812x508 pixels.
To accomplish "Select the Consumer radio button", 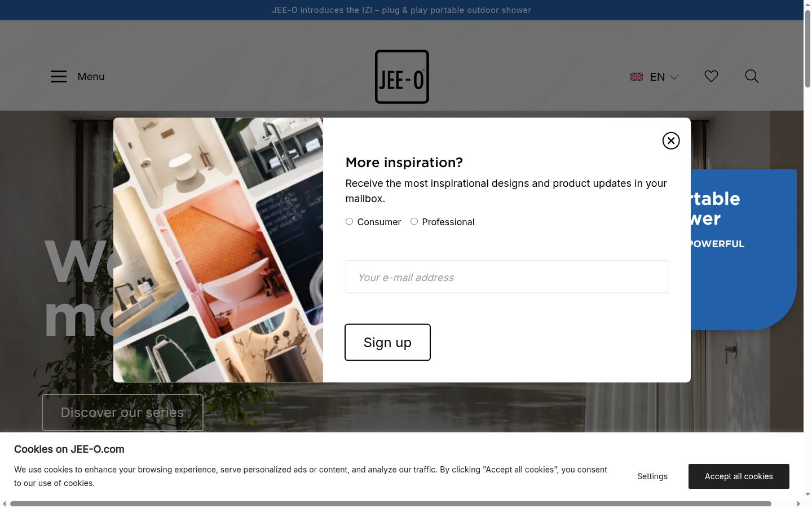I will pyautogui.click(x=349, y=221).
